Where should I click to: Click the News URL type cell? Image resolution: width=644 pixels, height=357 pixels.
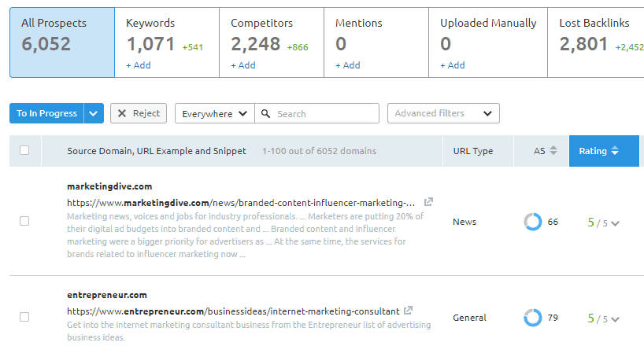[x=464, y=222]
